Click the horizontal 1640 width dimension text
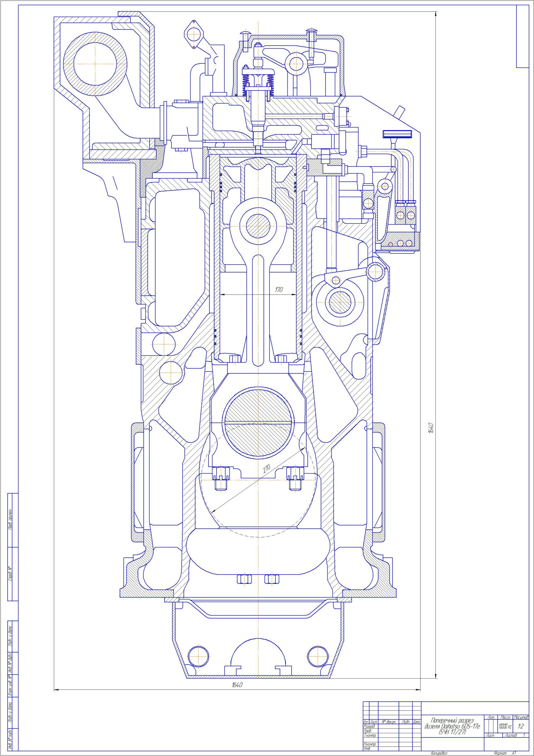534x756 pixels. pyautogui.click(x=237, y=685)
